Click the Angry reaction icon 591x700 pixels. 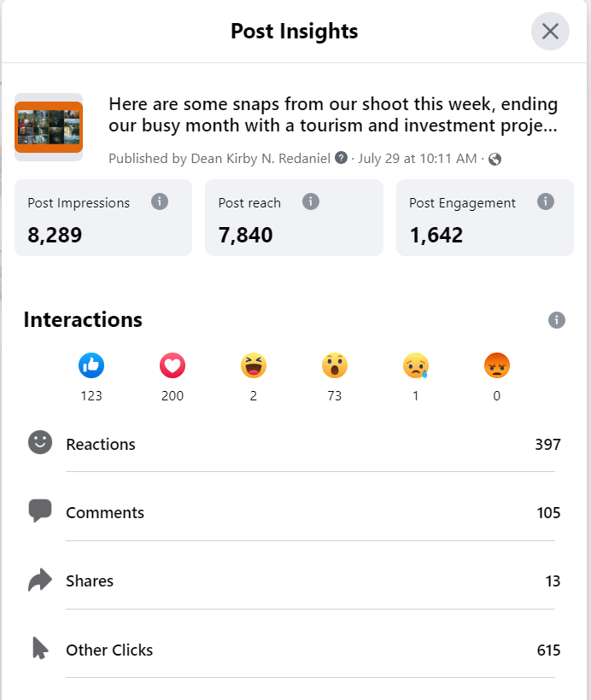[x=497, y=366]
